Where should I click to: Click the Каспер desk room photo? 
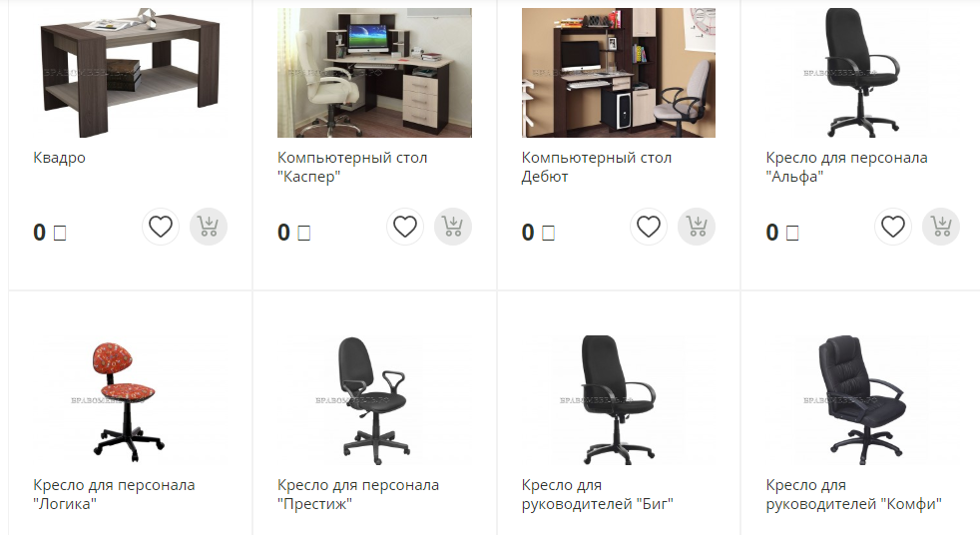click(x=374, y=73)
